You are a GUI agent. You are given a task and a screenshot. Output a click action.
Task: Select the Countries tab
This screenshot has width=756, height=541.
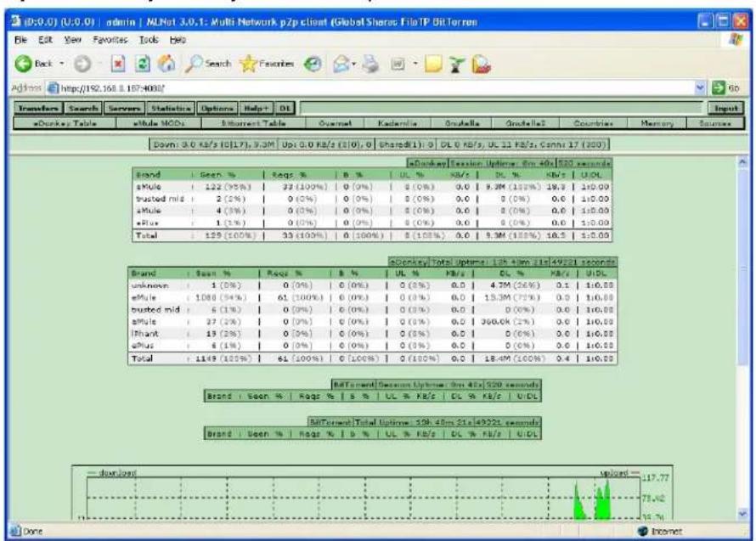click(x=594, y=123)
